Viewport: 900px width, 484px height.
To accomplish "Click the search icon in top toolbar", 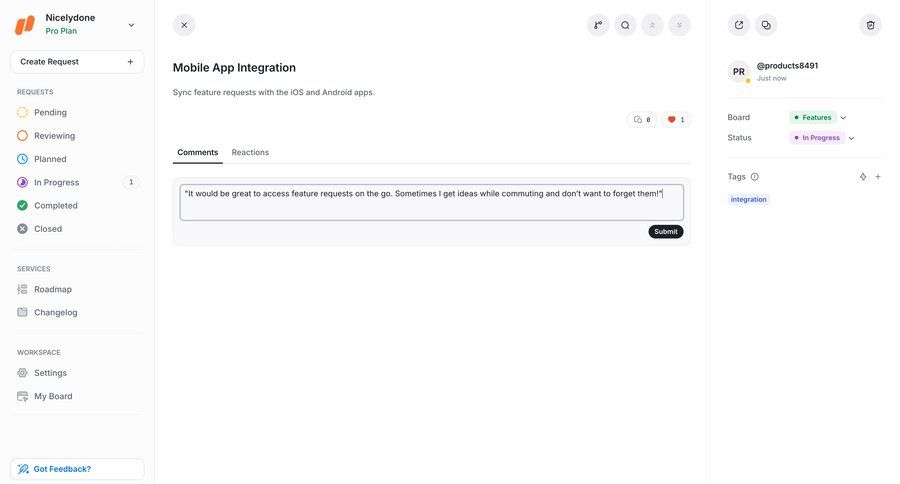I will [625, 25].
